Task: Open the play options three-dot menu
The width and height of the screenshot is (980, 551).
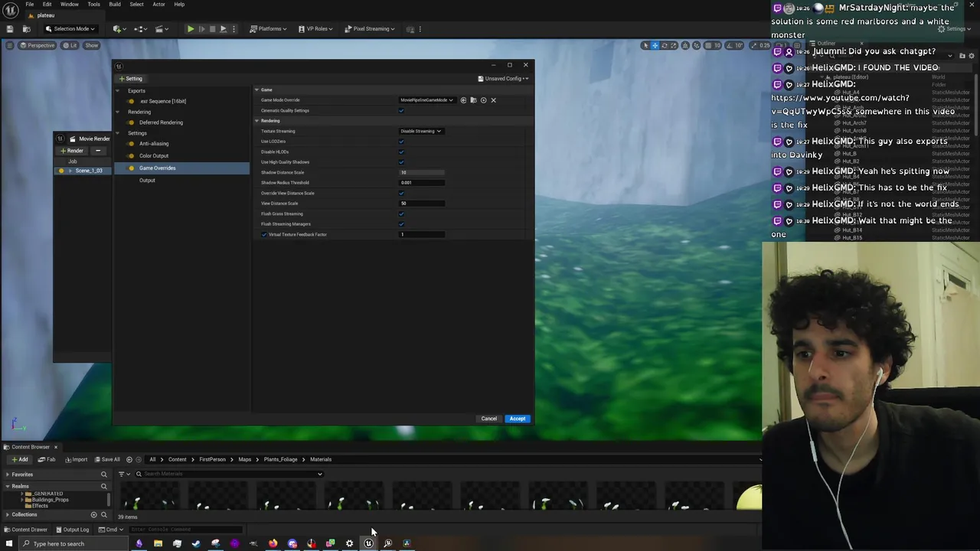Action: point(234,29)
